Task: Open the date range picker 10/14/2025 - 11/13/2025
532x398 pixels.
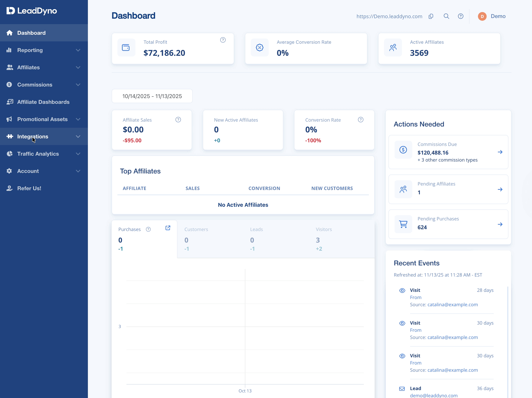Action: [152, 96]
